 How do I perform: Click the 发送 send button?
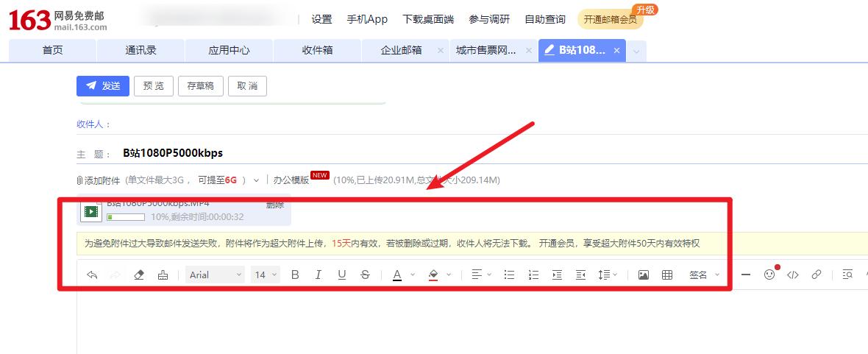pyautogui.click(x=103, y=85)
